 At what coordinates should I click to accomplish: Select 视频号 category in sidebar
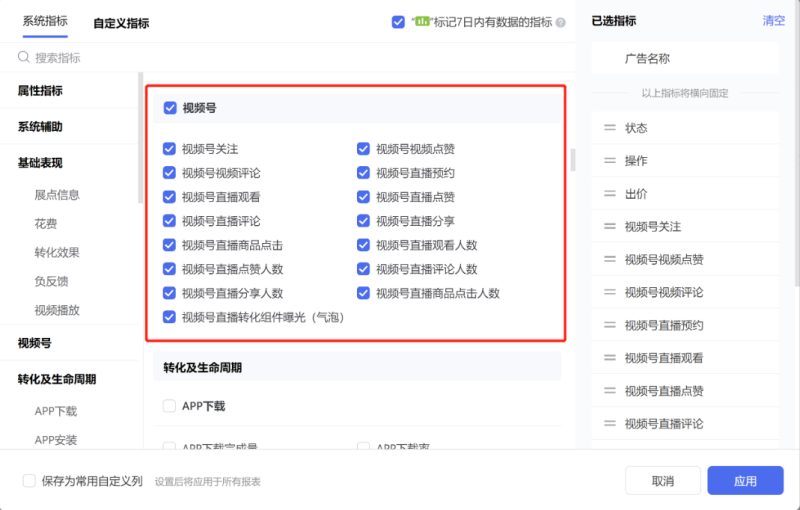[35, 343]
